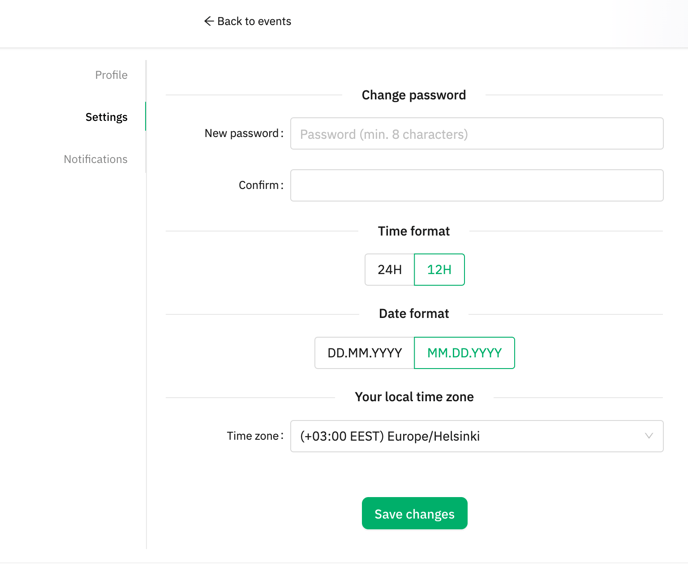This screenshot has height=575, width=688.
Task: Focus the New password input field
Action: 477,133
